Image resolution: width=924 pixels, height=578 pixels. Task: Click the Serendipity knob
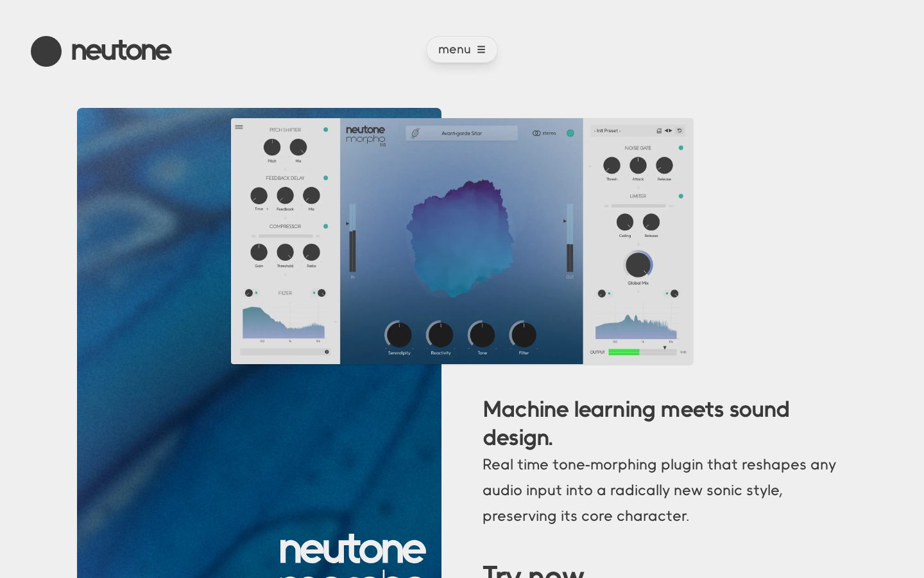tap(399, 335)
